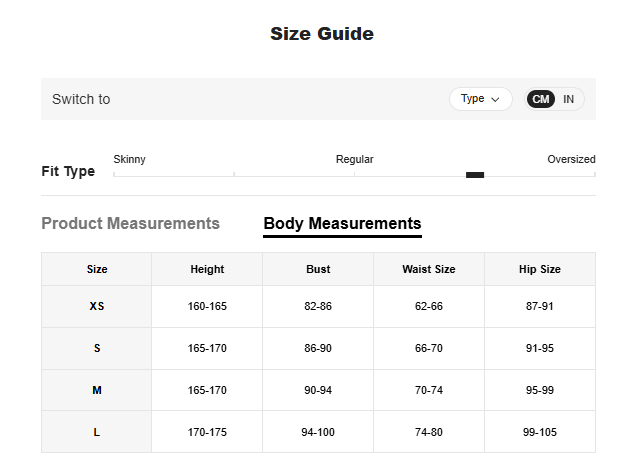This screenshot has height=462, width=621.
Task: Open the Product Measurements tab
Action: pos(130,223)
